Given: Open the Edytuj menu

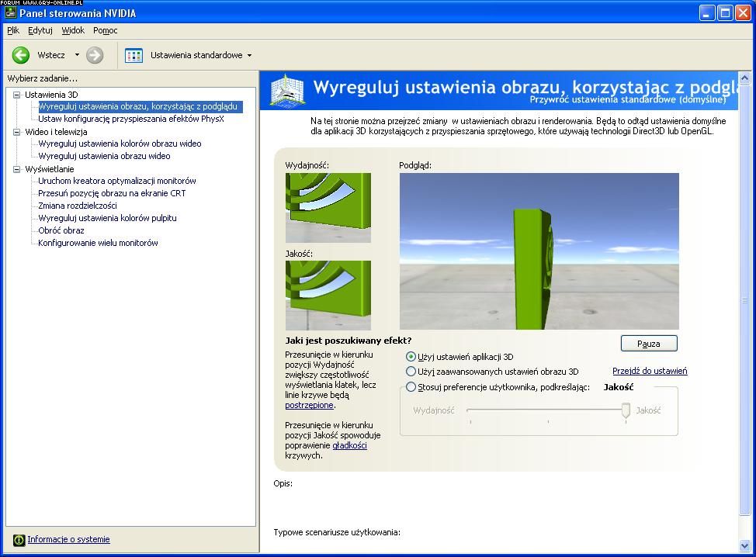Looking at the screenshot, I should (x=40, y=30).
